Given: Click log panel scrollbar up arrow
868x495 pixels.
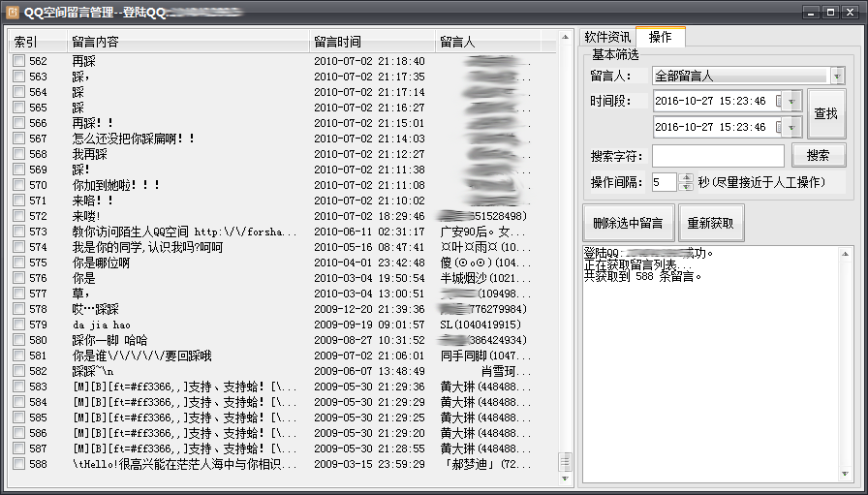Looking at the screenshot, I should [845, 254].
